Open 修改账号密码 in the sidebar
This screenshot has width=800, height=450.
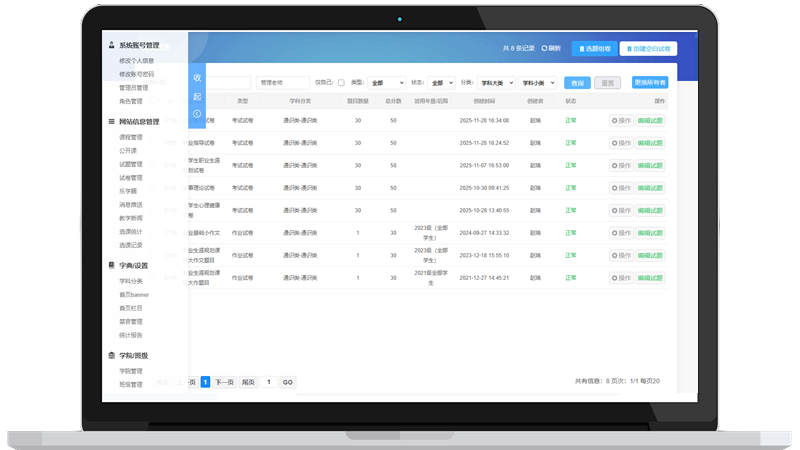[136, 74]
